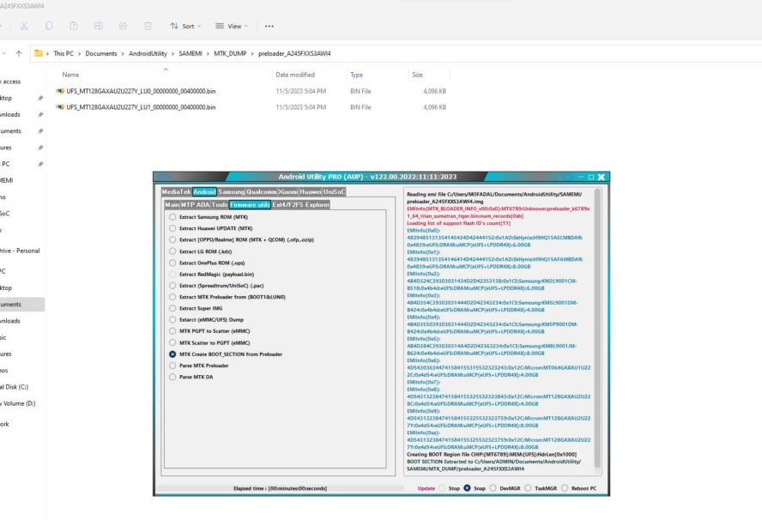Switch to the Qualcomm tab
The width and height of the screenshot is (762, 532).
click(262, 192)
